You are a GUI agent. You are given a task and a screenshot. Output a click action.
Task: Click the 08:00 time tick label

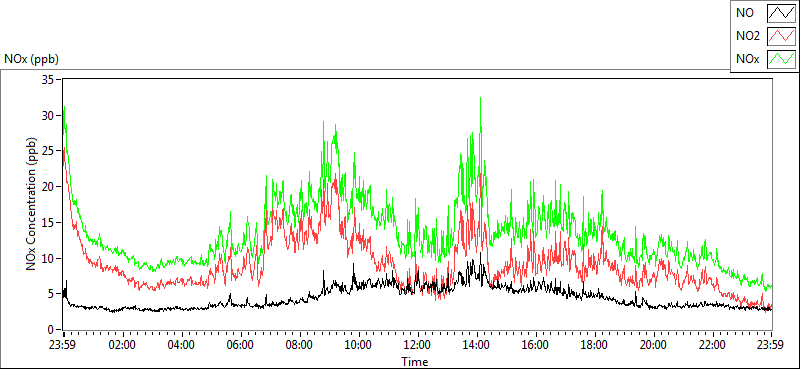(299, 345)
